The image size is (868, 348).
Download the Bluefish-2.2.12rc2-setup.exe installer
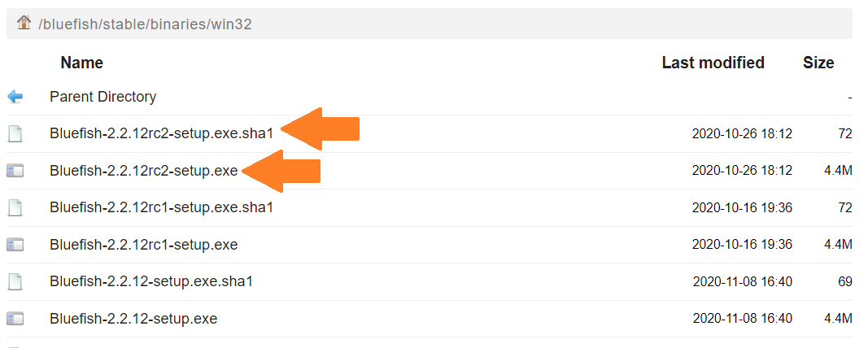coord(143,171)
